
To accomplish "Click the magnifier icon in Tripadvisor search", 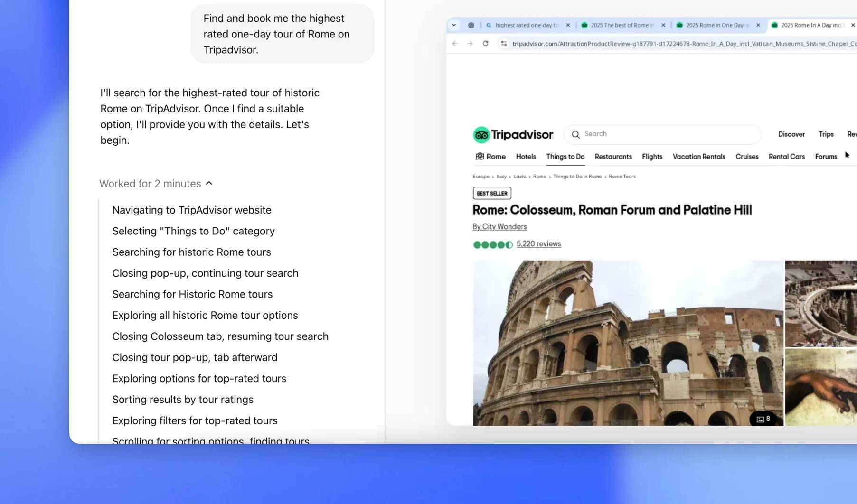I will tap(575, 134).
